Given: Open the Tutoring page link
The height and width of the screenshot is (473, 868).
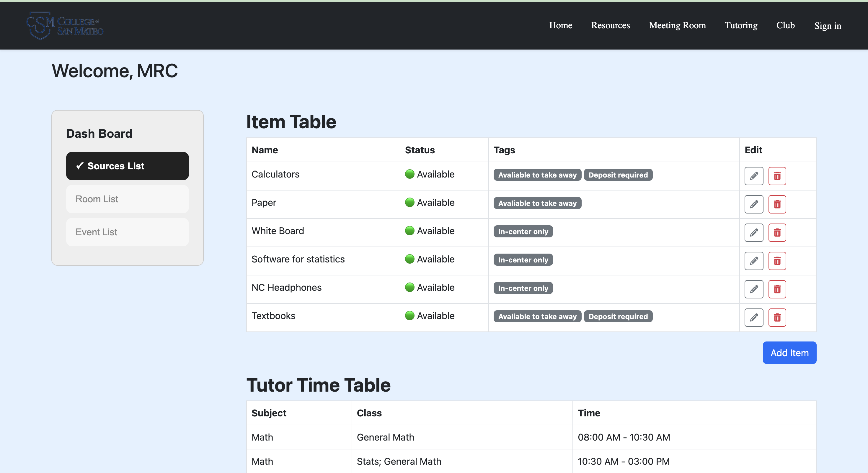Looking at the screenshot, I should (741, 25).
